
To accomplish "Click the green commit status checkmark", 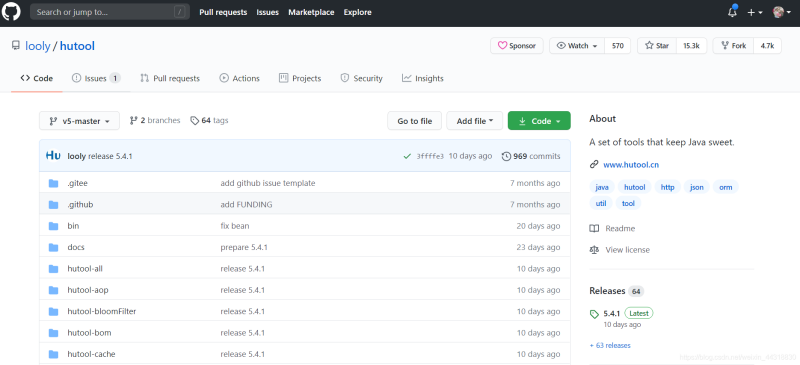I will pos(407,156).
